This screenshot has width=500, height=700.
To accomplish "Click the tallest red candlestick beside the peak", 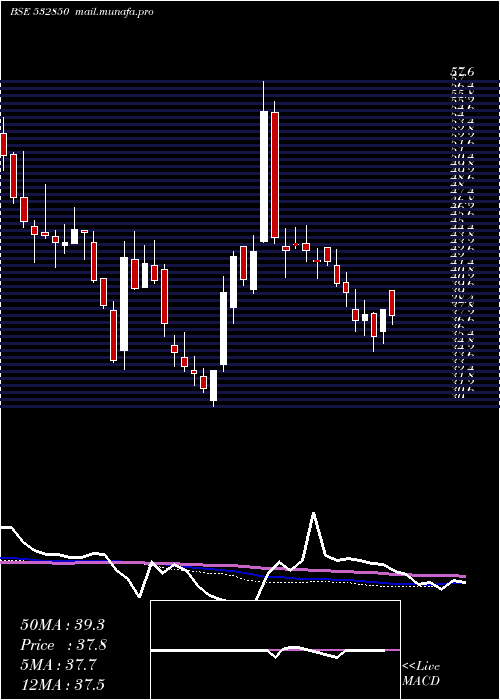I will pyautogui.click(x=275, y=175).
